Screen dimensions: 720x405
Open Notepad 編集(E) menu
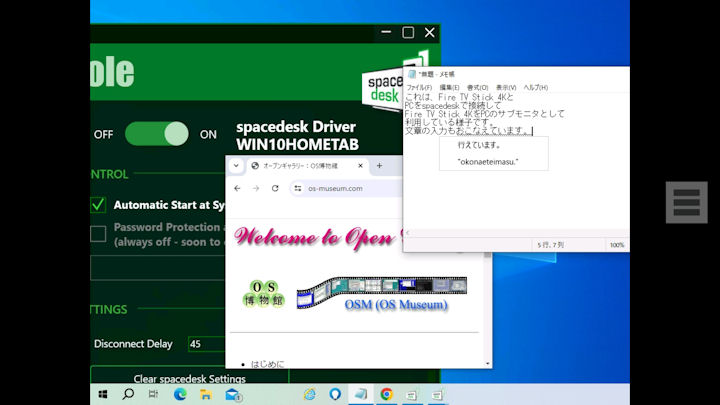(x=449, y=87)
